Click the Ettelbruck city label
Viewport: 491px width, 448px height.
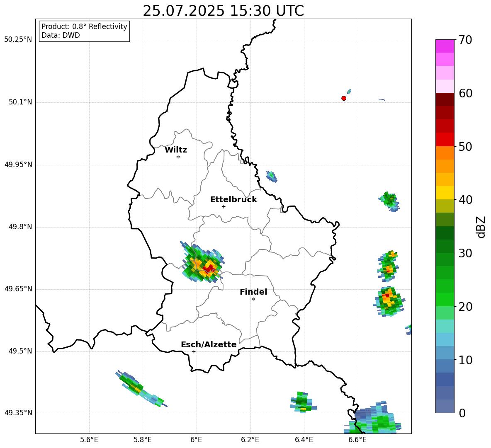(233, 200)
